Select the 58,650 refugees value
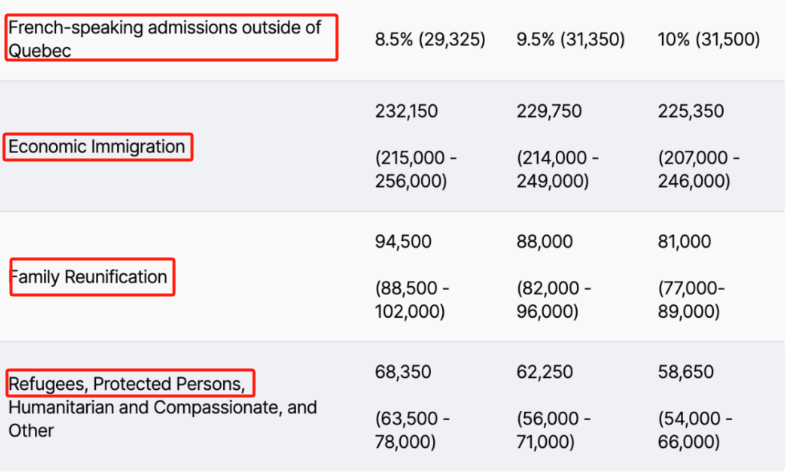The image size is (786, 473). pos(686,372)
